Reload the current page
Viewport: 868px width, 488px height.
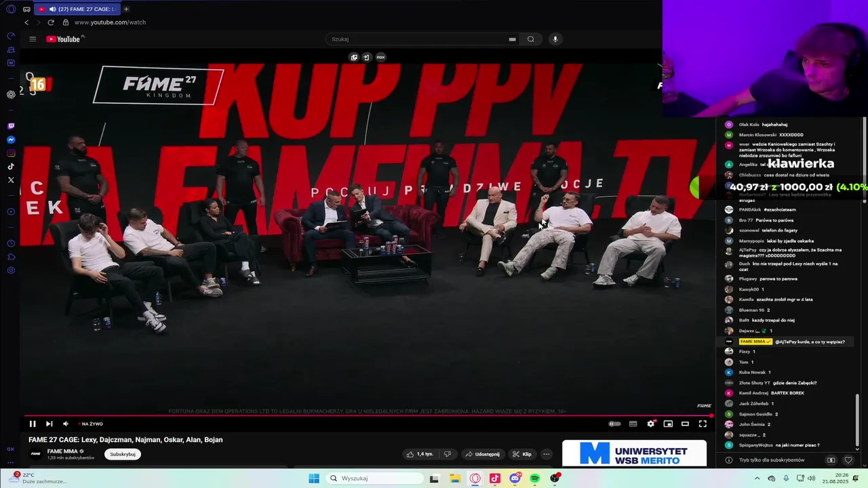pyautogui.click(x=50, y=22)
